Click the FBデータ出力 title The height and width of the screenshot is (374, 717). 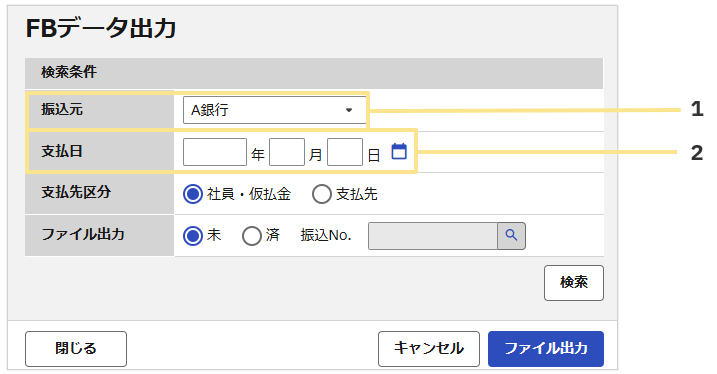tap(101, 28)
